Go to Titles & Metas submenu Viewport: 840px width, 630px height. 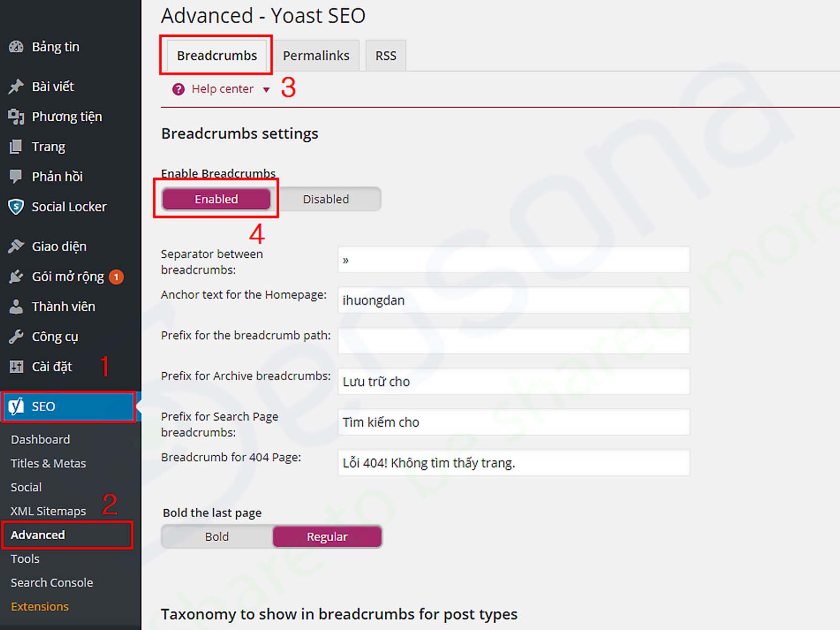tap(48, 463)
